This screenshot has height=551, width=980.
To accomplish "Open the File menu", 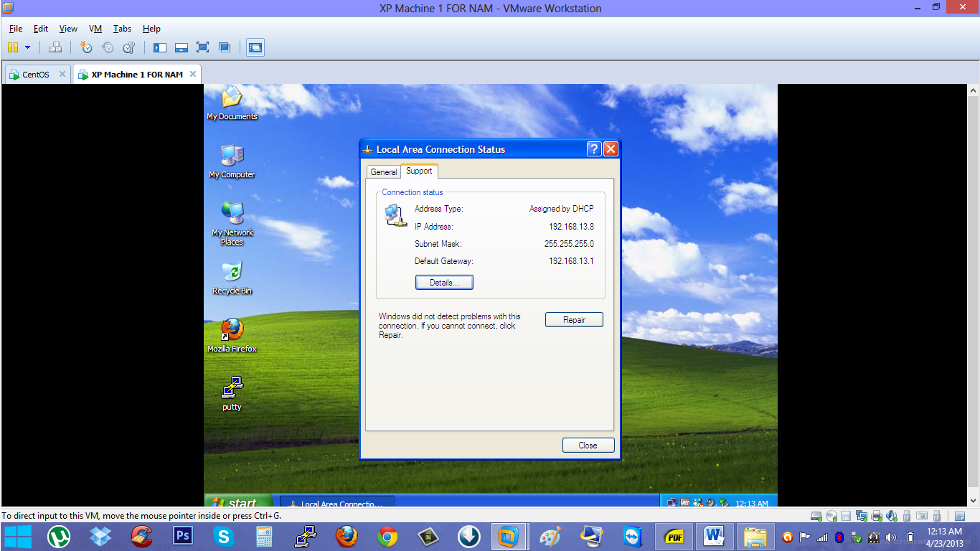I will (16, 29).
